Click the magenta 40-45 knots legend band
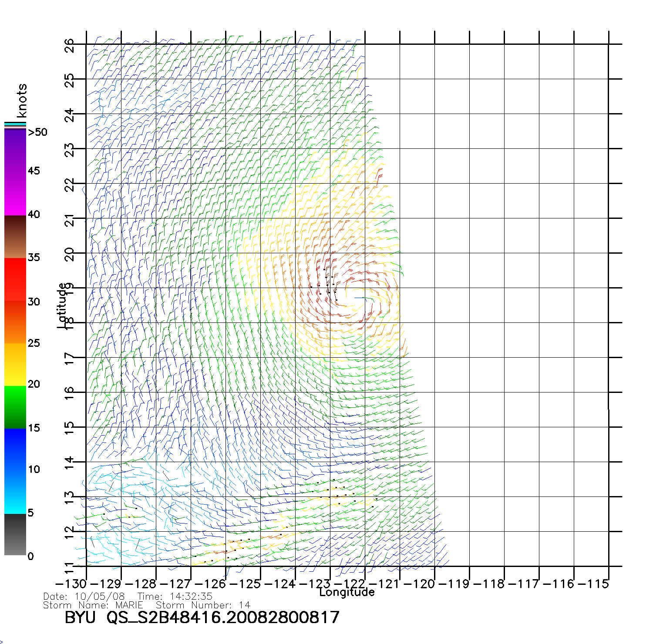This screenshot has height=644, width=653. 15,194
